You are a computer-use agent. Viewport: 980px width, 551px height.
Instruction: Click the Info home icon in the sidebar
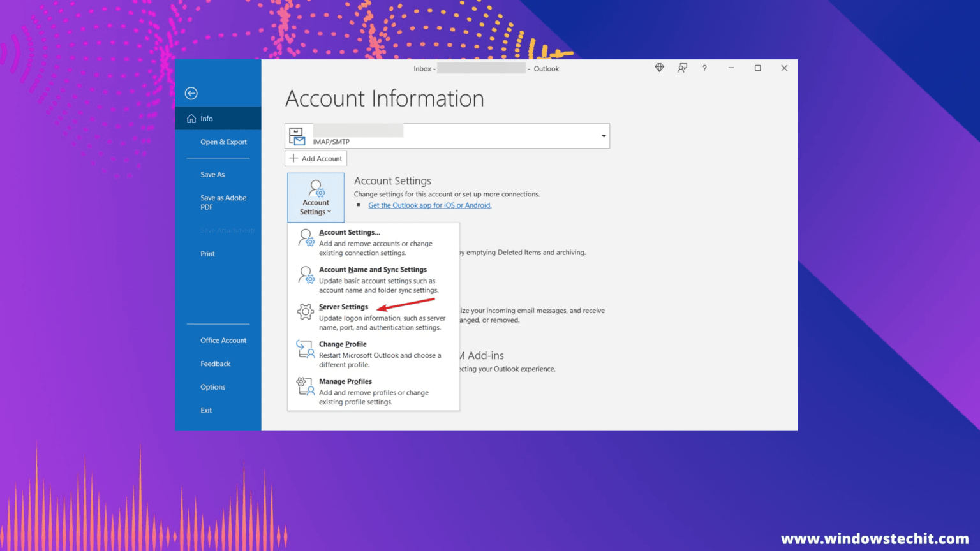(191, 118)
